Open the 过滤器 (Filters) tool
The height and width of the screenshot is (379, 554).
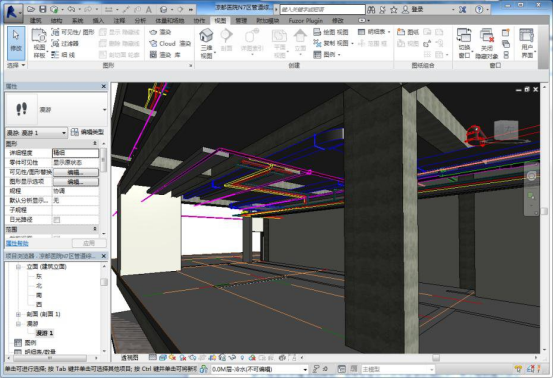(65, 43)
